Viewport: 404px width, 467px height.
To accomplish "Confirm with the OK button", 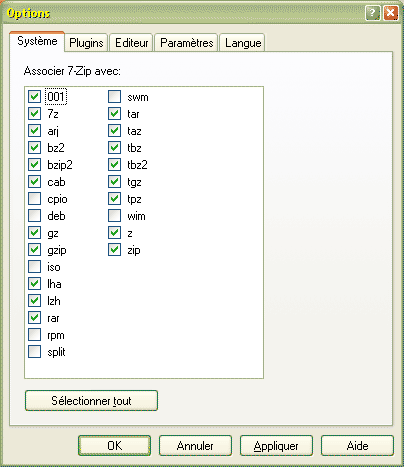I will click(x=115, y=446).
